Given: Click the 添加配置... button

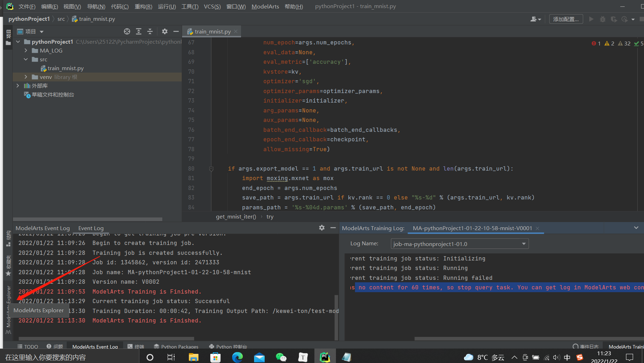Looking at the screenshot, I should (566, 19).
